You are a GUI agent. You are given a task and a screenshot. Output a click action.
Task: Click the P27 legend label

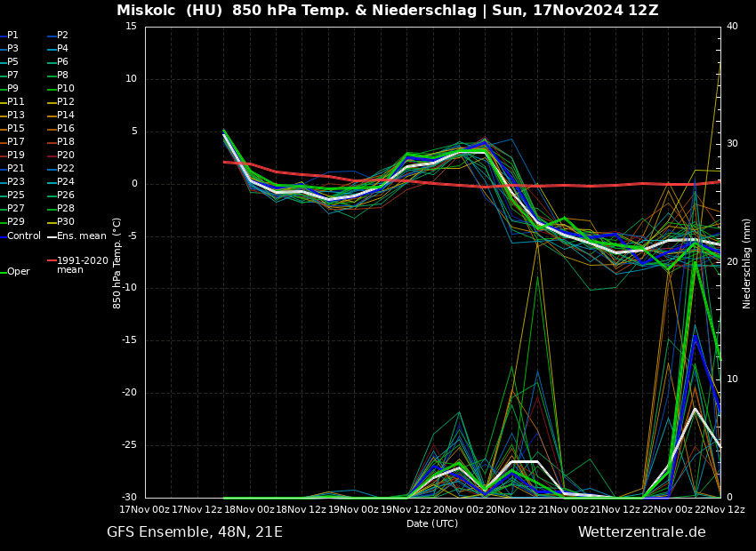16,209
